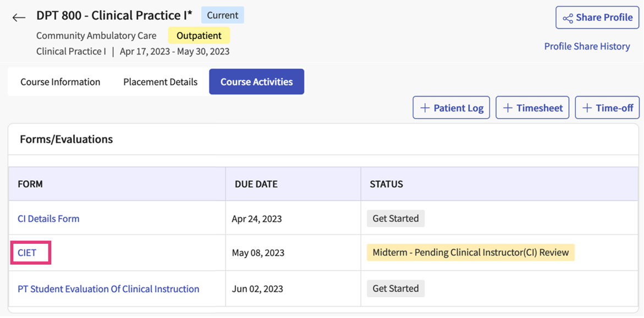This screenshot has height=318, width=644.
Task: Open the Placement Details tab
Action: (x=160, y=82)
